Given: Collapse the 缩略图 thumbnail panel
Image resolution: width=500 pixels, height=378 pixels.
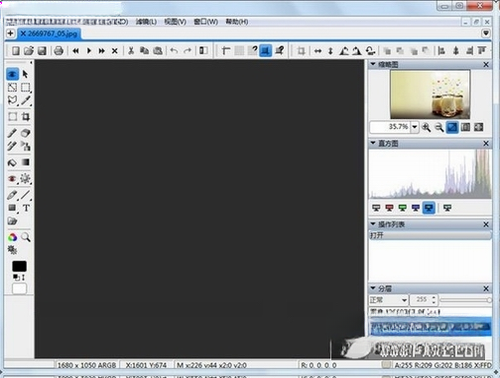Looking at the screenshot, I should pos(373,64).
